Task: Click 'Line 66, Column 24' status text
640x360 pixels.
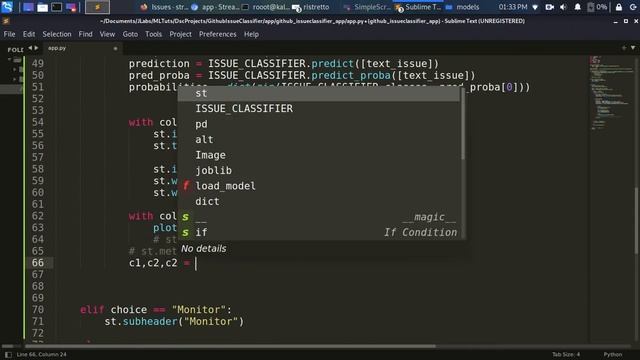Action: click(x=42, y=355)
